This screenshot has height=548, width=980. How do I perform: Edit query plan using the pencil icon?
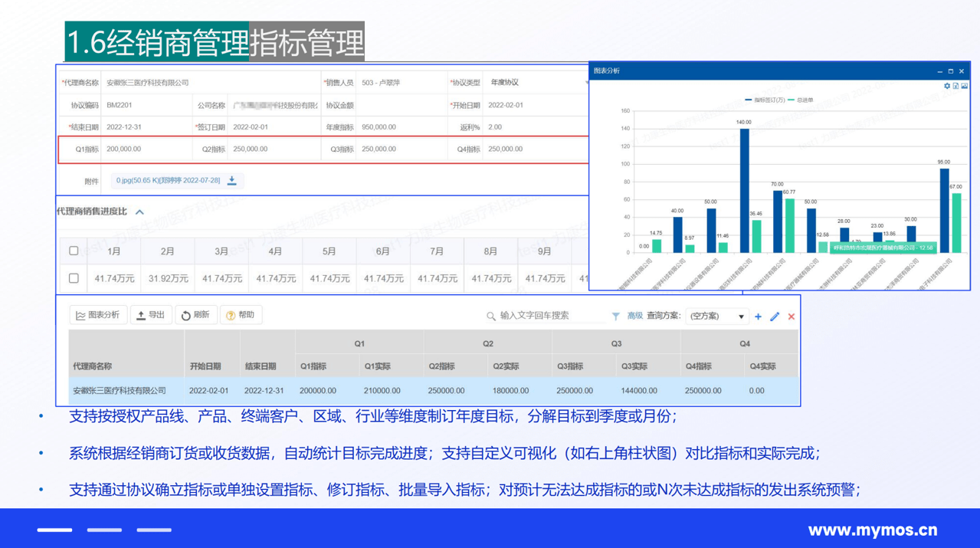click(775, 316)
